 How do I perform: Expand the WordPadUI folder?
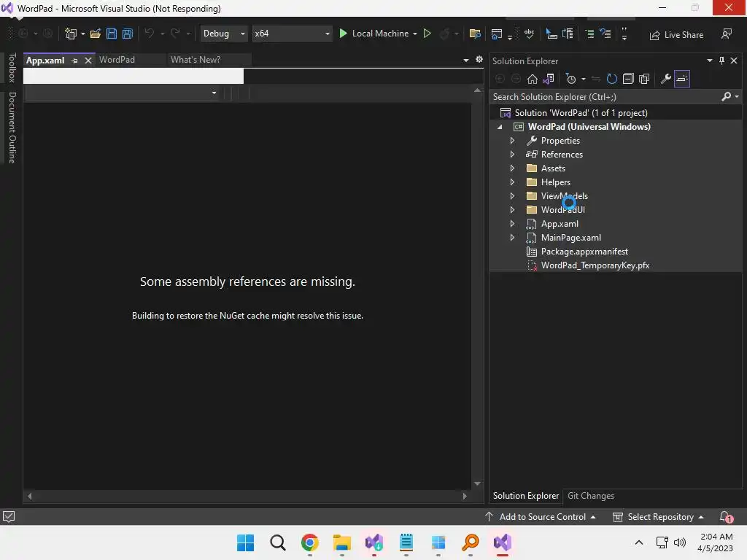(512, 209)
